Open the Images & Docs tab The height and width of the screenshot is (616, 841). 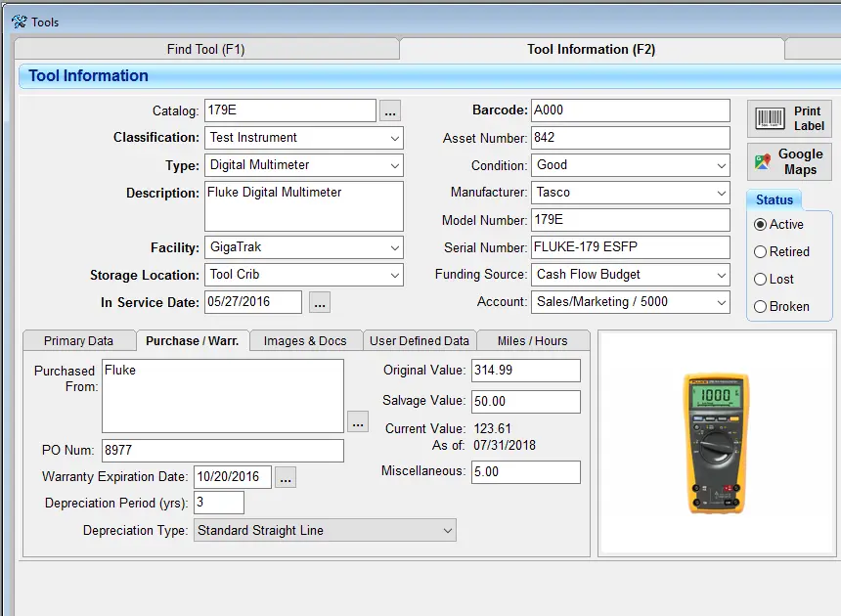tap(305, 341)
